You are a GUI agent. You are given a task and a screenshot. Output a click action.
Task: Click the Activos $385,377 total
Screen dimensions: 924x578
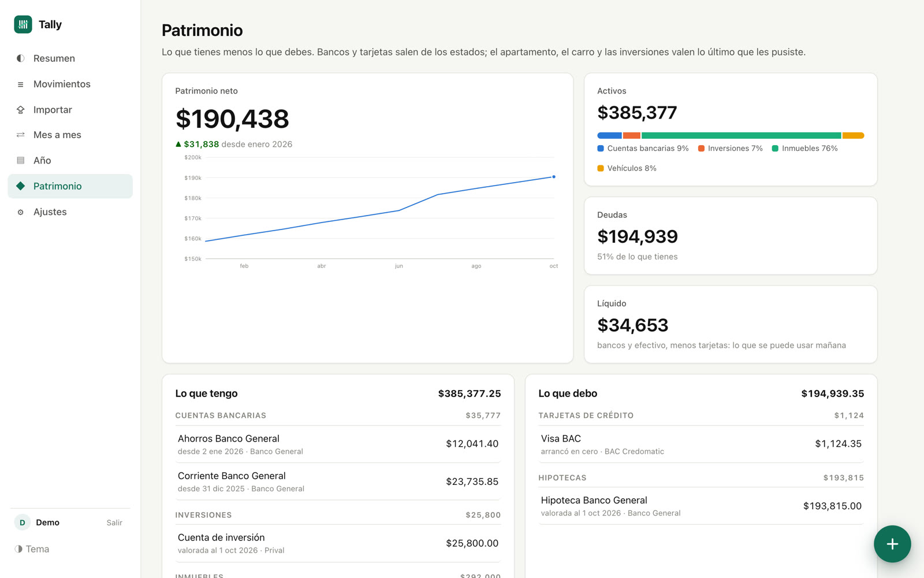click(637, 113)
